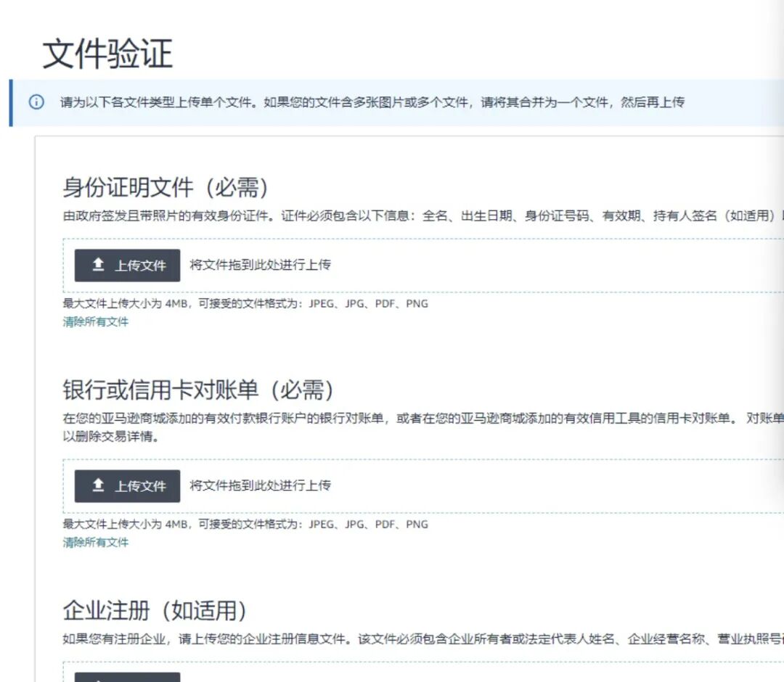Click the 上传文件 button for 身份证明文件
Screen dimensions: 784x682
coord(126,265)
